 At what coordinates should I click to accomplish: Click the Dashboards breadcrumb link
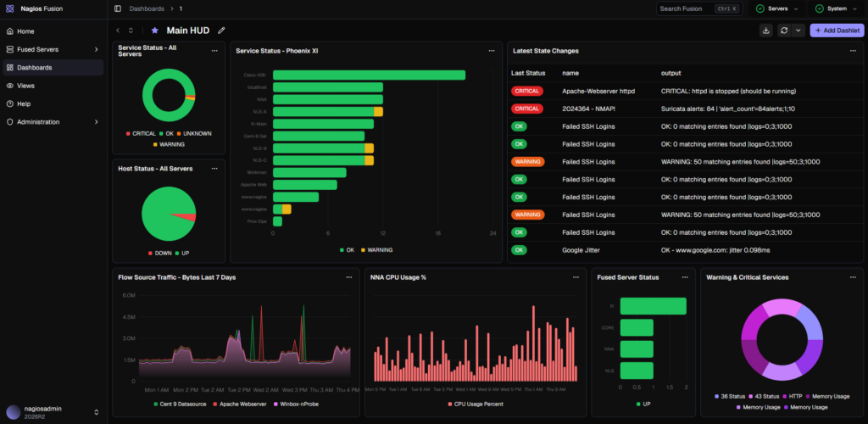pos(147,8)
